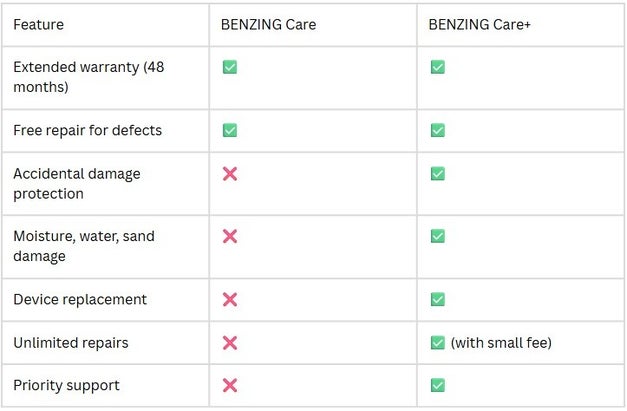Click the 'Unlimited repairs' feature label
627x411 pixels.
click(x=71, y=343)
